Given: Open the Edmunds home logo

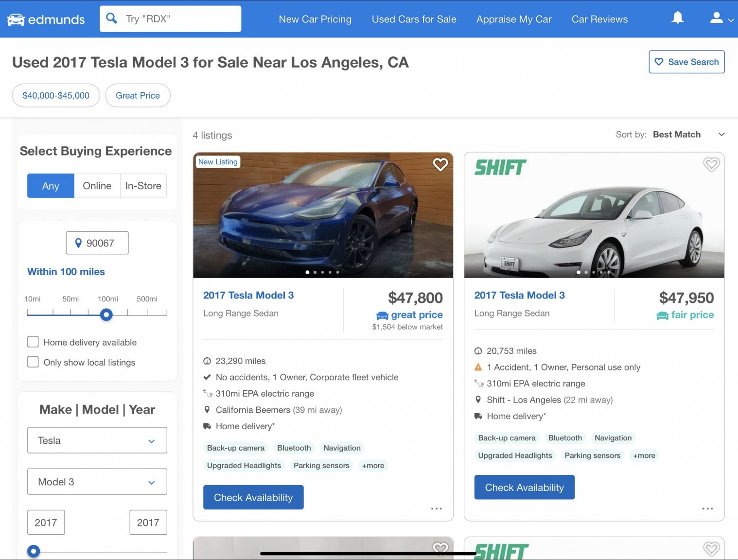Looking at the screenshot, I should click(x=46, y=19).
